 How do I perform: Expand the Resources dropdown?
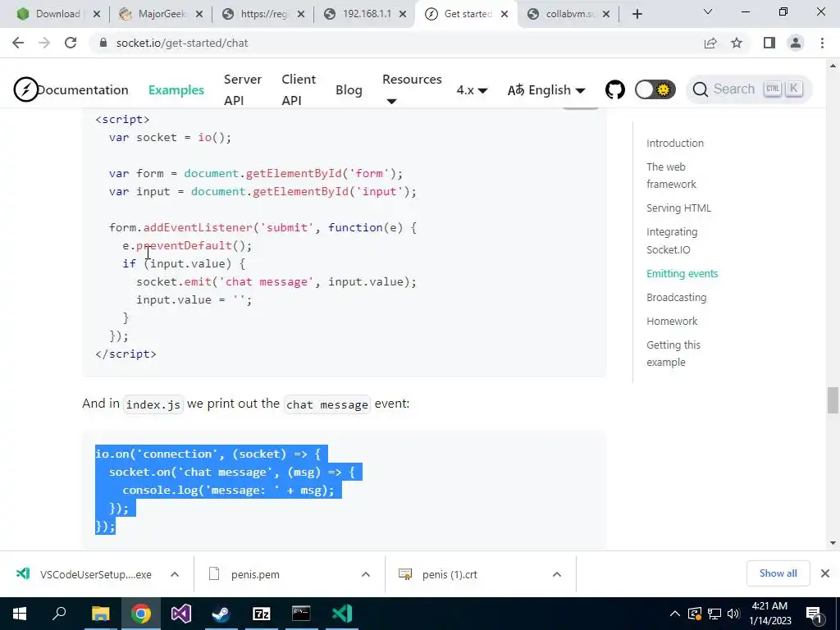pos(412,89)
